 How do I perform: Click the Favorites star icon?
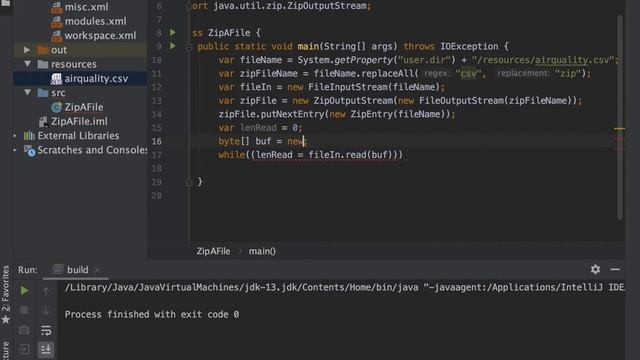coord(6,320)
